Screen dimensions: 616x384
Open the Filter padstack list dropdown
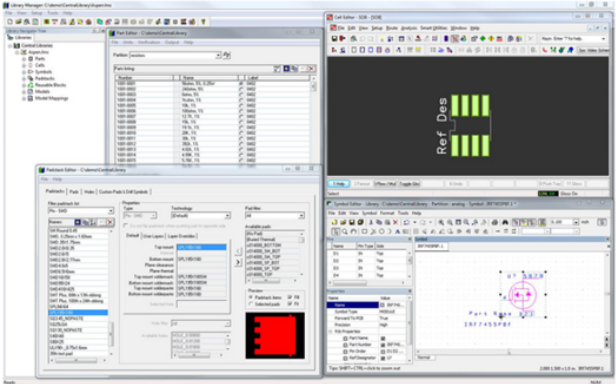111,211
